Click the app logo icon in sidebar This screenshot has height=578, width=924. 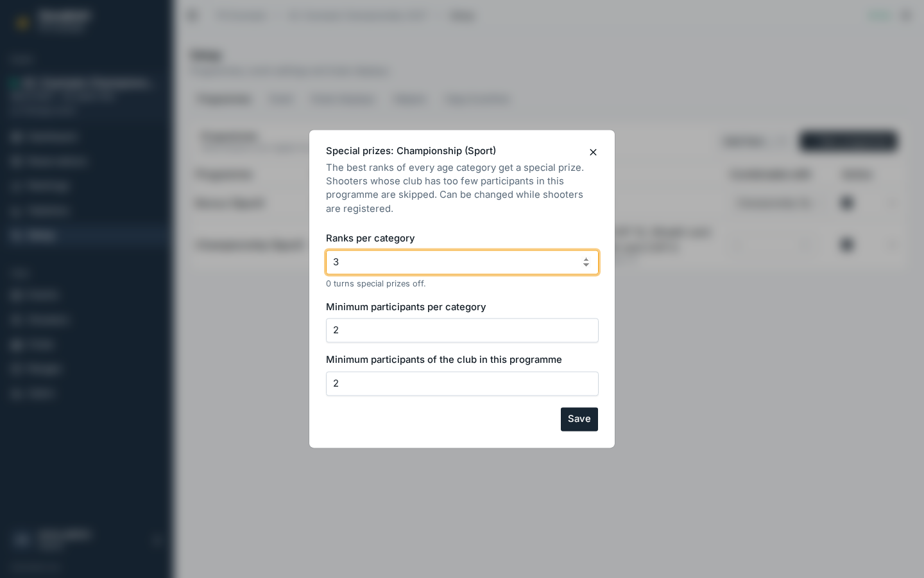pyautogui.click(x=22, y=22)
